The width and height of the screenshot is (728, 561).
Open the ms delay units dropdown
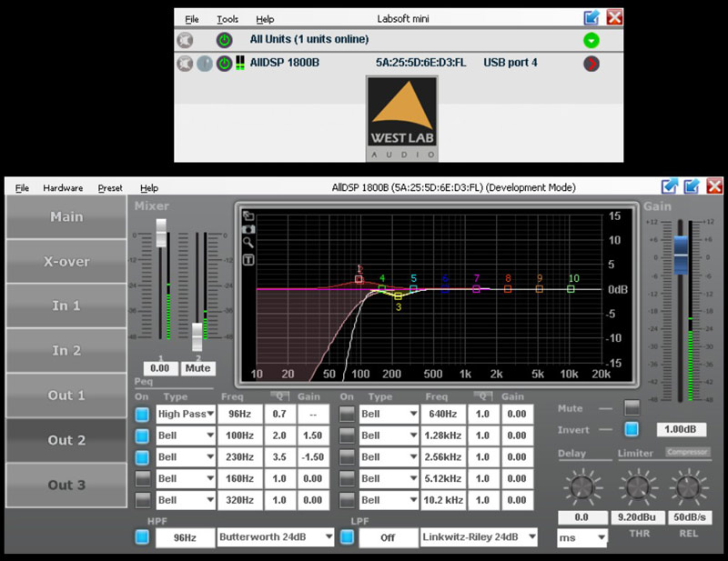[x=581, y=536]
